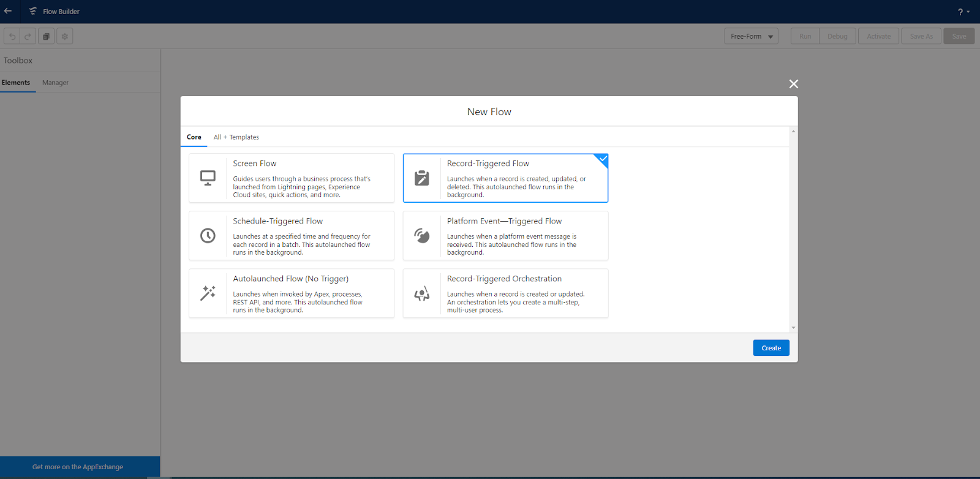Click the back arrow in header
The width and height of the screenshot is (980, 479).
[x=8, y=11]
